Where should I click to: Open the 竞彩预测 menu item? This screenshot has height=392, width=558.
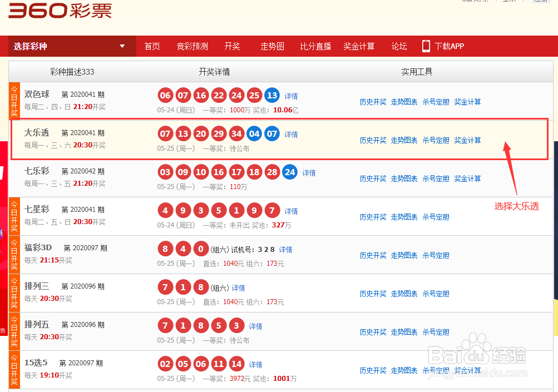tap(192, 46)
